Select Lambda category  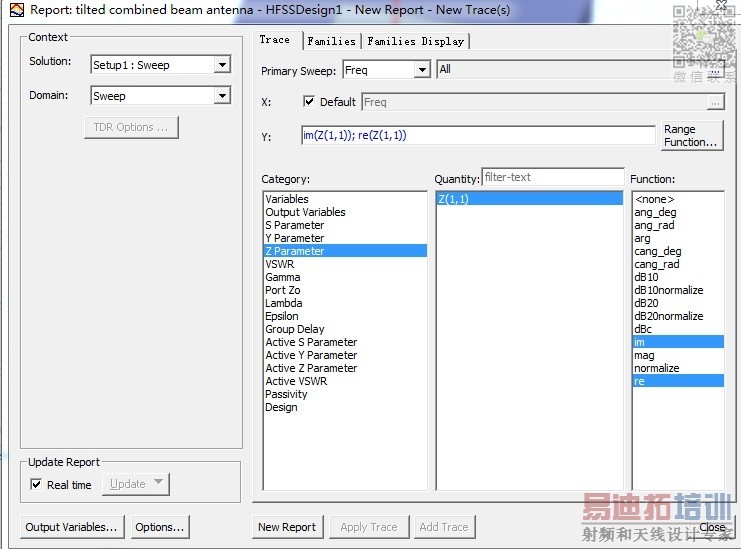pos(345,303)
